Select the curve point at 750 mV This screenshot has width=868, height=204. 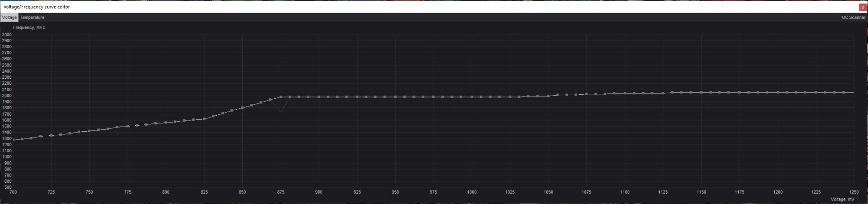[x=89, y=131]
